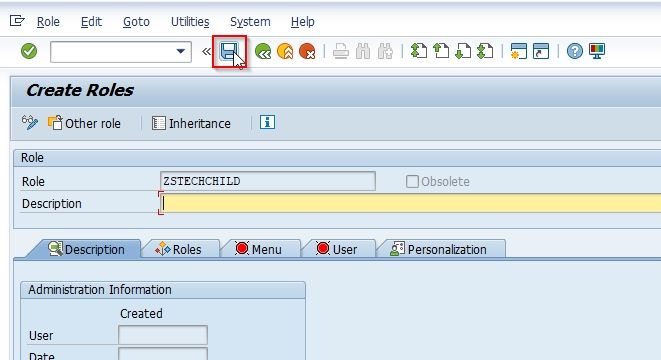661x360 pixels.
Task: Collapse command field with the double-chevron
Action: pyautogui.click(x=206, y=51)
